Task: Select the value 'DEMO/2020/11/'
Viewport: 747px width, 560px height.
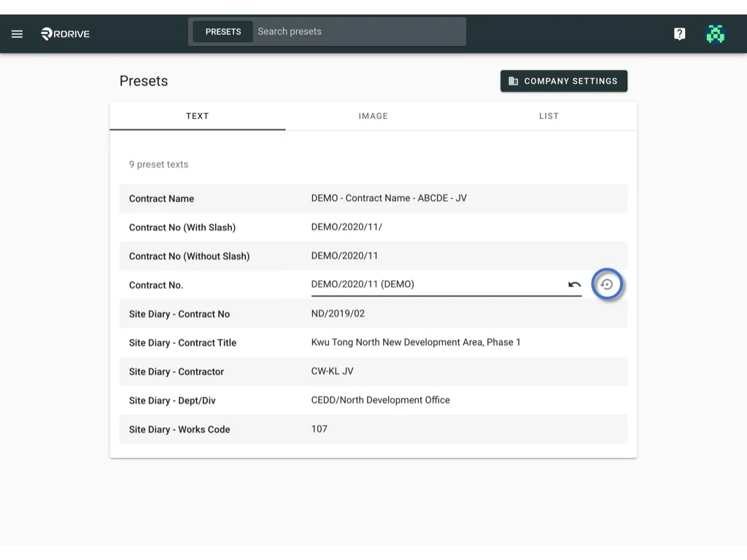Action: (x=347, y=227)
